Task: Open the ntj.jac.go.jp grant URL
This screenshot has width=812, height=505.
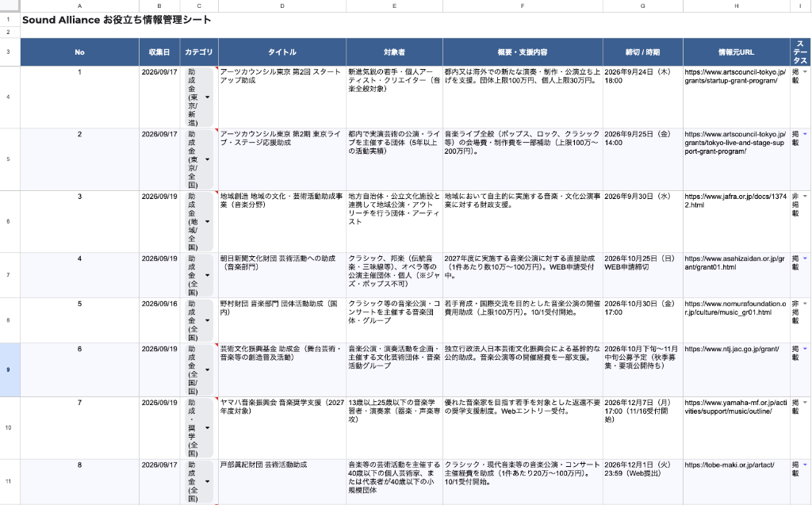Action: click(732, 349)
